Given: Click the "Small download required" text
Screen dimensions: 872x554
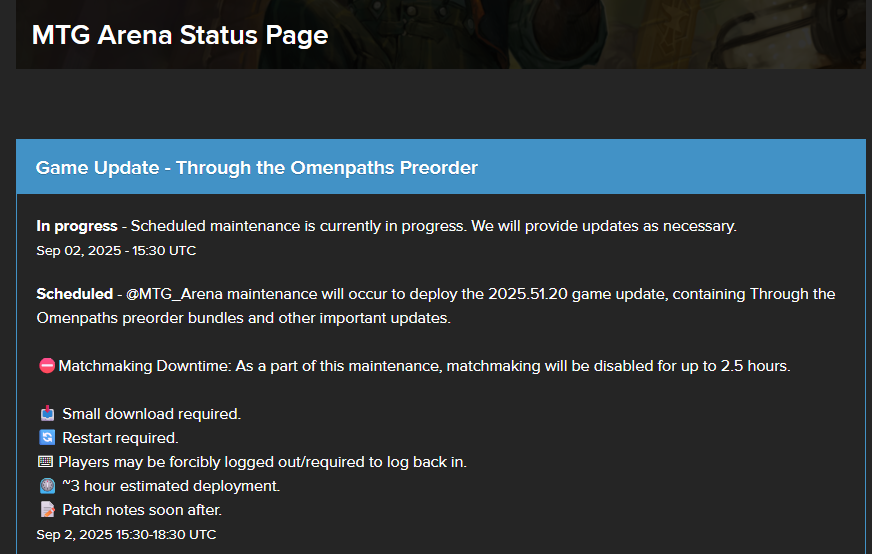Looking at the screenshot, I should [151, 414].
